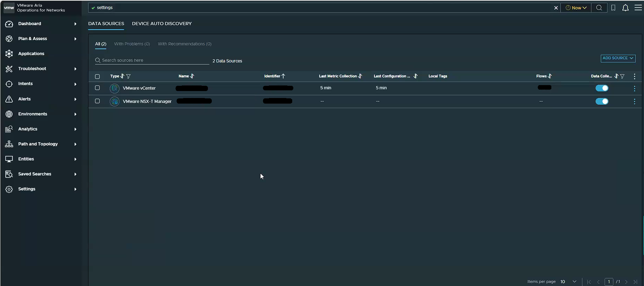Open the Now time range dropdown
The height and width of the screenshot is (286, 644).
pyautogui.click(x=576, y=8)
